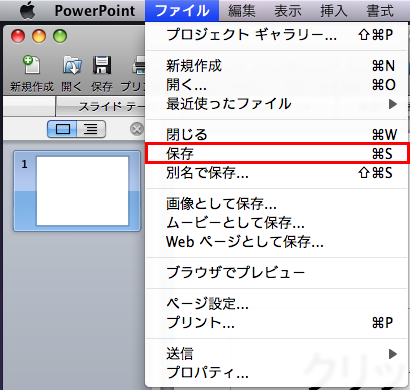Viewport: 410px width, 390px height.
Task: Switch to slide thumbnail view toggle
Action: tap(62, 129)
